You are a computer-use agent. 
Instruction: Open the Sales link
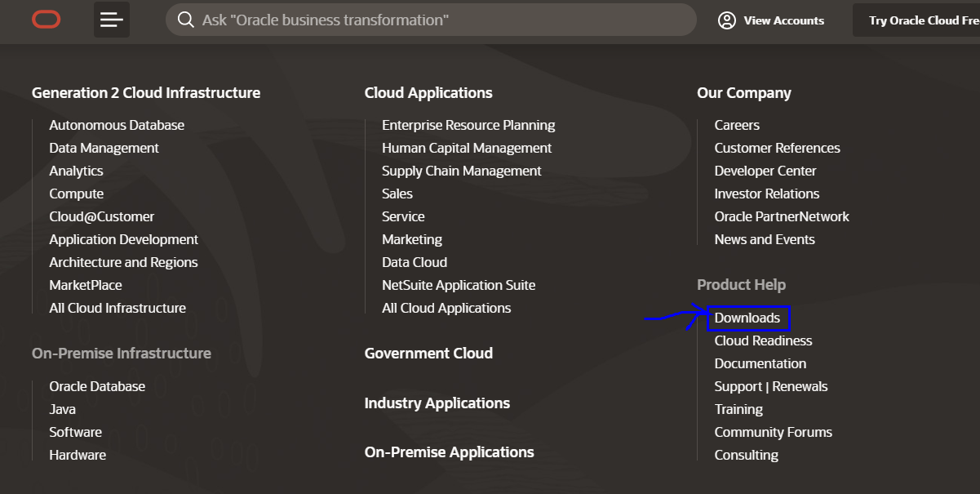tap(397, 194)
